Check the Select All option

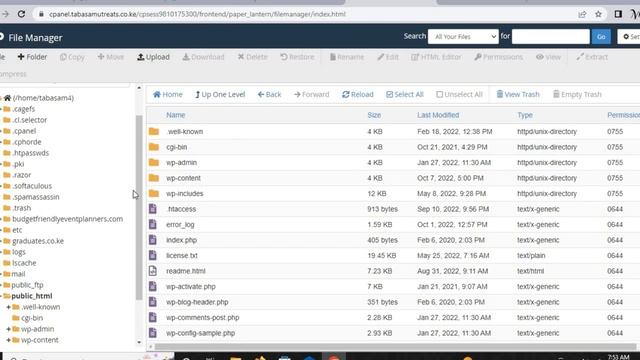click(x=404, y=94)
